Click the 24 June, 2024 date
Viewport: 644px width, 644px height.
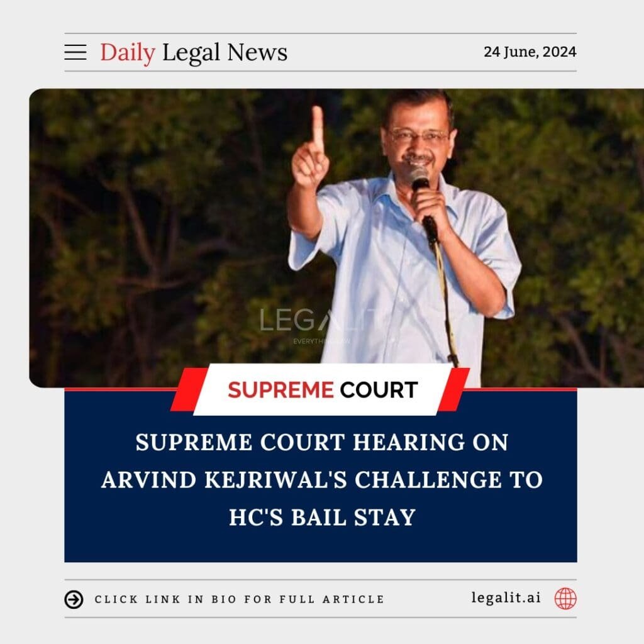point(530,52)
